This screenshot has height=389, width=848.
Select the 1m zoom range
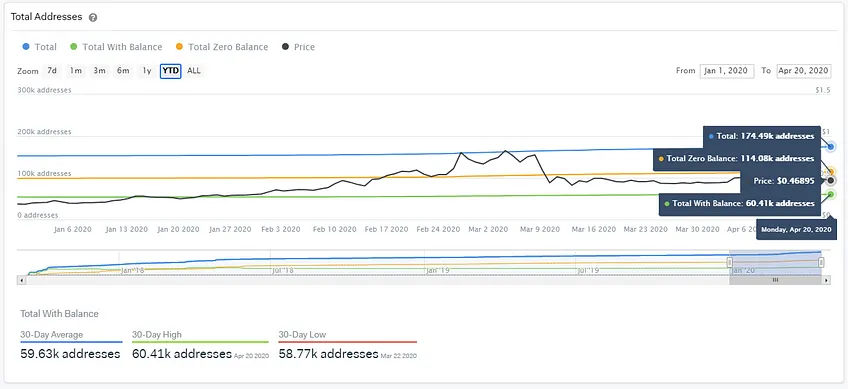(x=76, y=71)
